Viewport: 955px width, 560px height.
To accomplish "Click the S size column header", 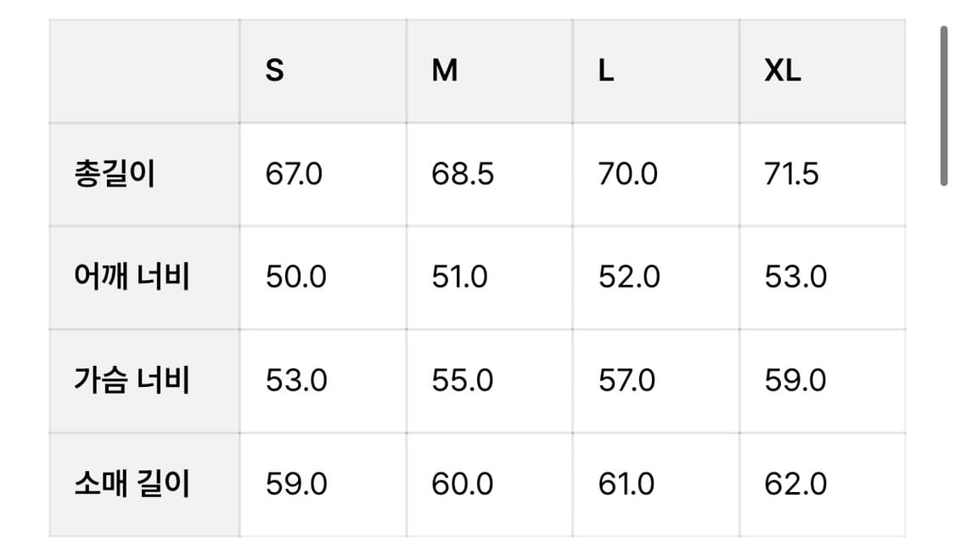I will pyautogui.click(x=274, y=71).
